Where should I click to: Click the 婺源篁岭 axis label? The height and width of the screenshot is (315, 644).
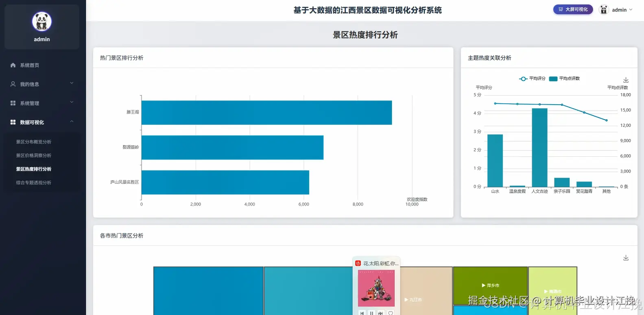coord(131,147)
